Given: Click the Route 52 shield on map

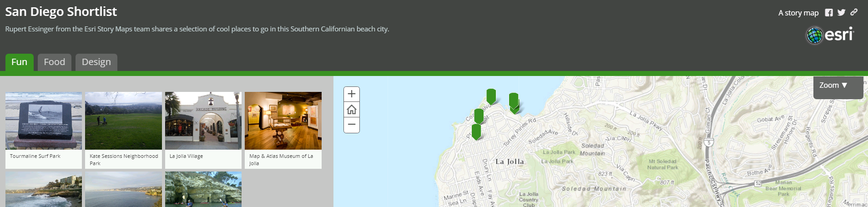Looking at the screenshot, I should pos(758,183).
